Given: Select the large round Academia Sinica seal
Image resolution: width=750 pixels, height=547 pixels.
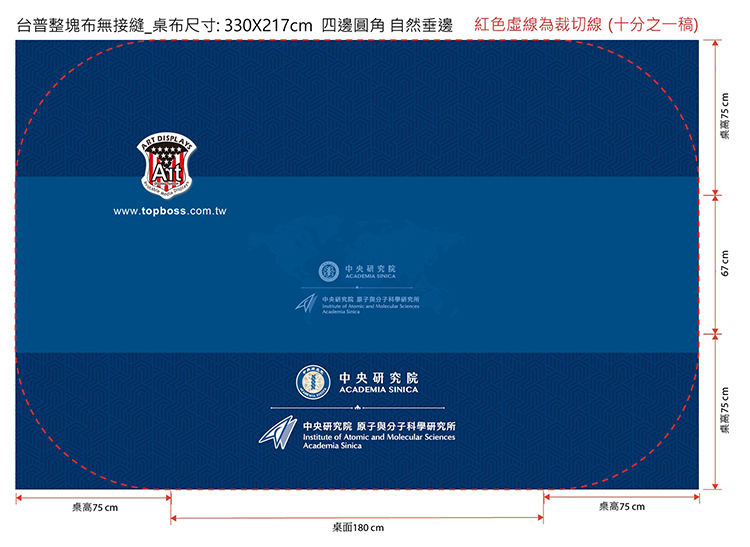Looking at the screenshot, I should [x=313, y=382].
